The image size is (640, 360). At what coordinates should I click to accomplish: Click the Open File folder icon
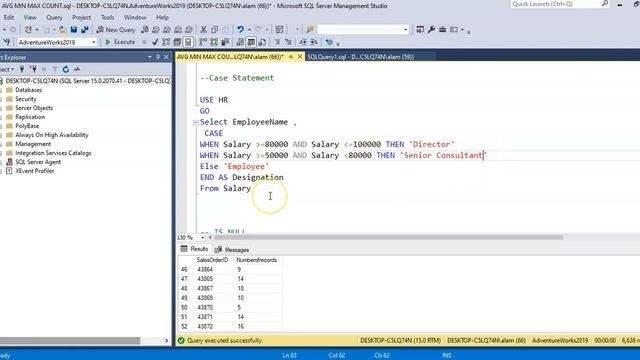tap(63, 29)
